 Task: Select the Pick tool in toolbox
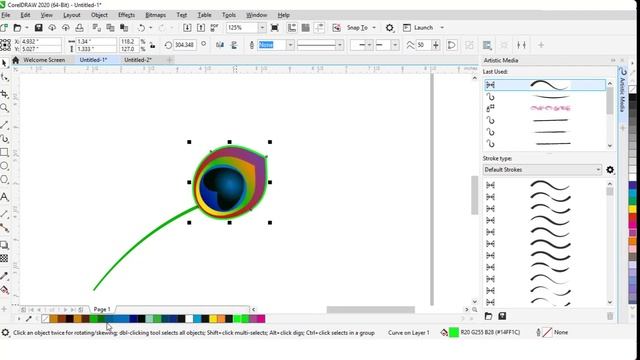[4, 63]
